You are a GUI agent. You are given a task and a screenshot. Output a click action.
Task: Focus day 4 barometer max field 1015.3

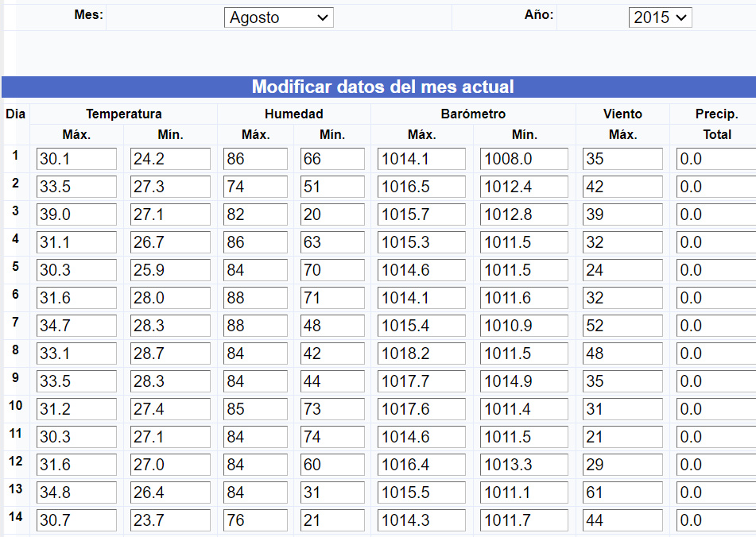pos(422,242)
